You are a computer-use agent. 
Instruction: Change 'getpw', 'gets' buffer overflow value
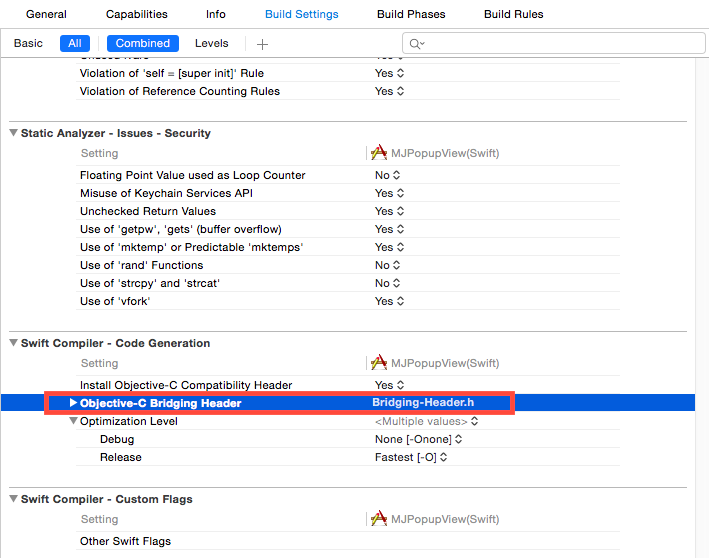[x=389, y=230]
